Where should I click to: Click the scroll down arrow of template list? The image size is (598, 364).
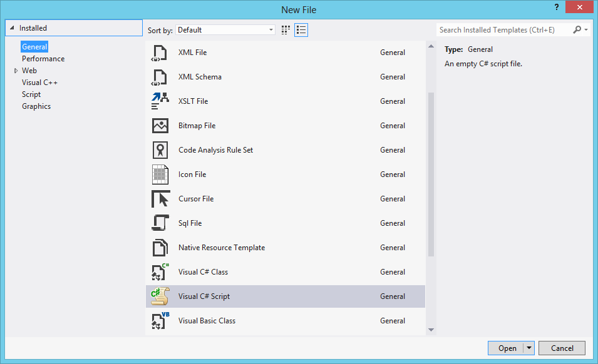tap(431, 330)
